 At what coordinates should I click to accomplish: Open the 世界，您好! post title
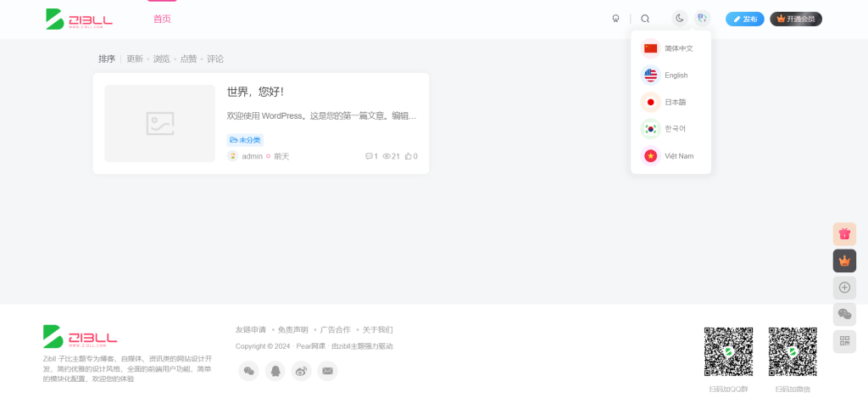click(x=255, y=92)
